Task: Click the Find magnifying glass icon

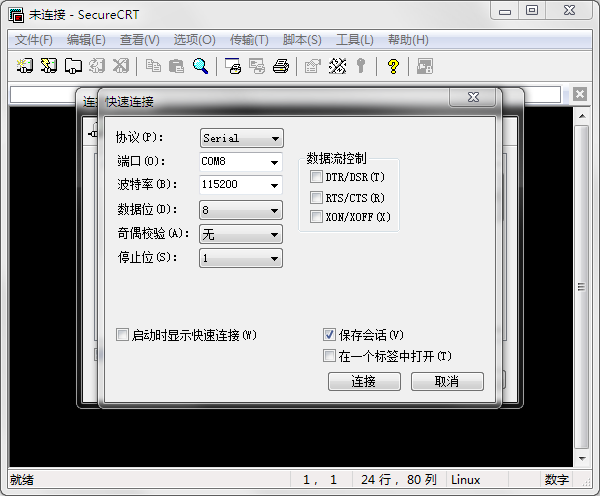Action: click(200, 66)
